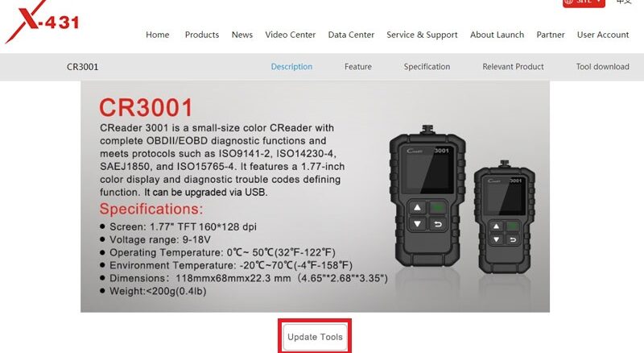Screen dimensions: 644x353
Task: Click the larger CR3001 device image
Action: point(427,196)
